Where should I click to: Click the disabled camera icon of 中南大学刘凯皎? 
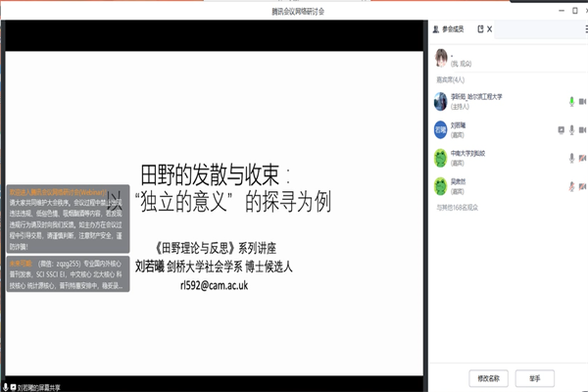click(583, 158)
